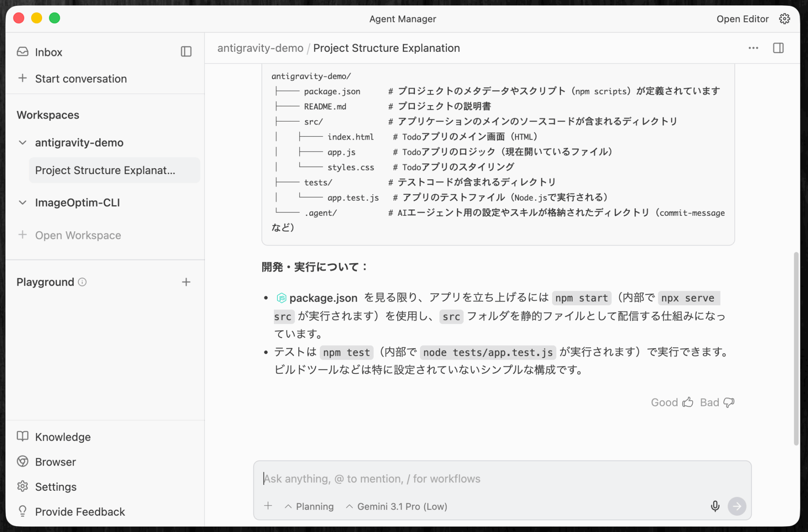The height and width of the screenshot is (532, 808).
Task: Open Gemini 3.1 Pro model dropdown
Action: click(396, 506)
